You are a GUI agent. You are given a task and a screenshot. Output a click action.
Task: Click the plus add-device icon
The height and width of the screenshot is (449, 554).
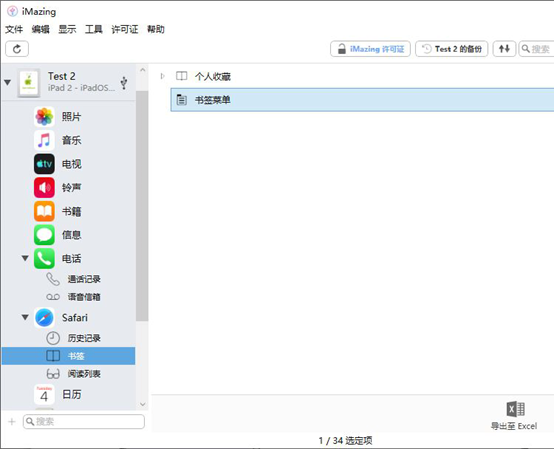[x=12, y=421]
